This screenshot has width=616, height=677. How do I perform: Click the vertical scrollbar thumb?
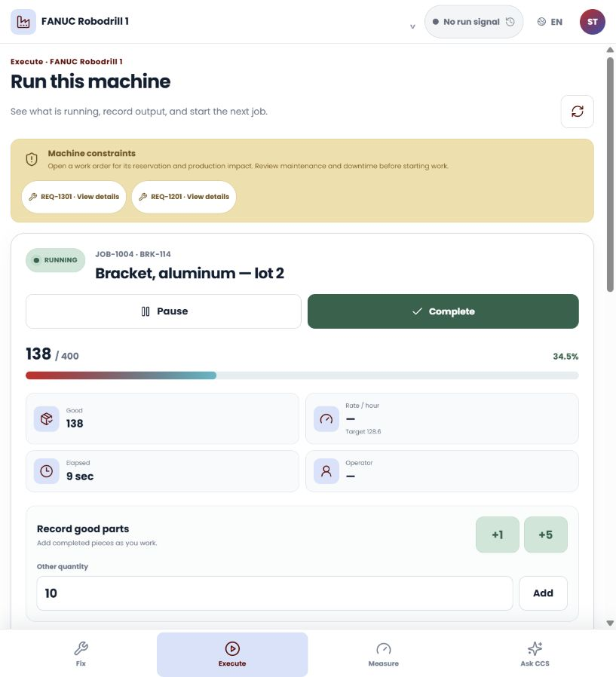coord(610,174)
